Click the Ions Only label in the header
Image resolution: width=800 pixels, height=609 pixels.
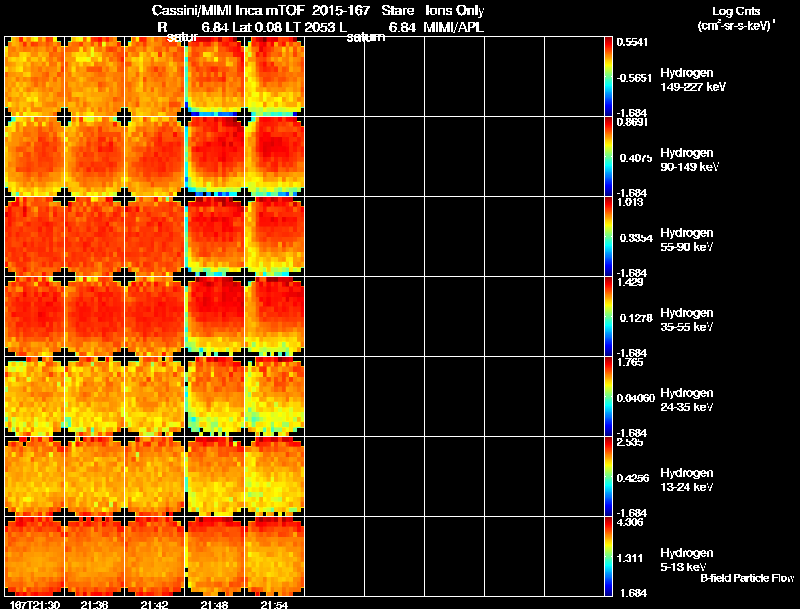point(453,10)
